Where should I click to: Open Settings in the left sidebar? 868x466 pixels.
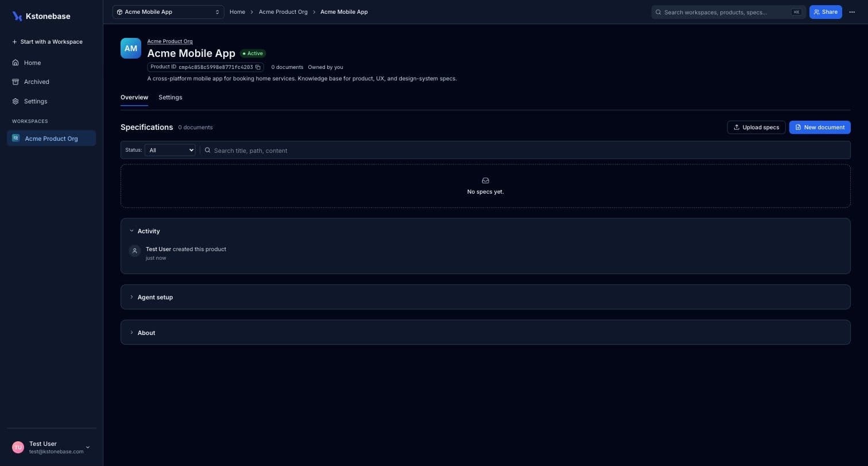[51, 101]
